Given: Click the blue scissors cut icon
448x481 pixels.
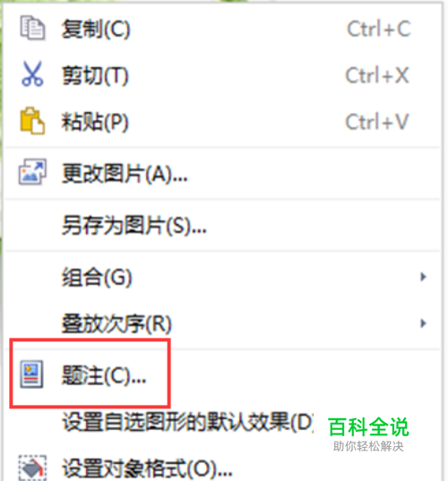Looking at the screenshot, I should (32, 73).
